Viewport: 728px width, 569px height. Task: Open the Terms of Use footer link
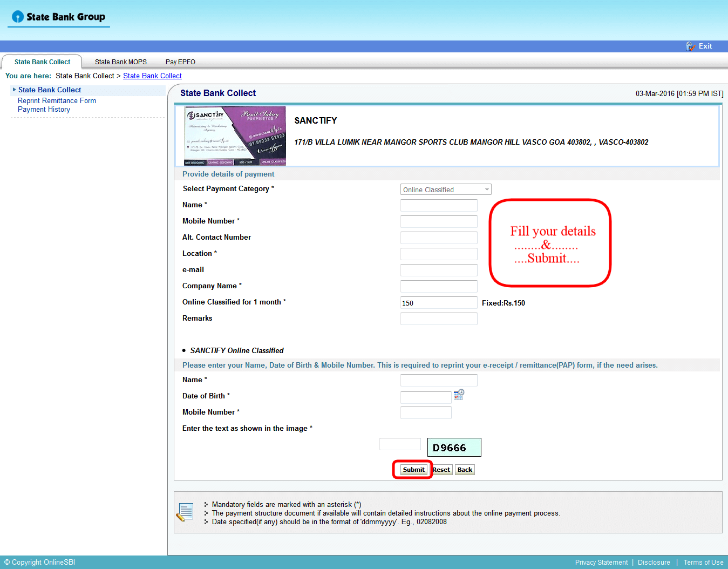pos(703,563)
